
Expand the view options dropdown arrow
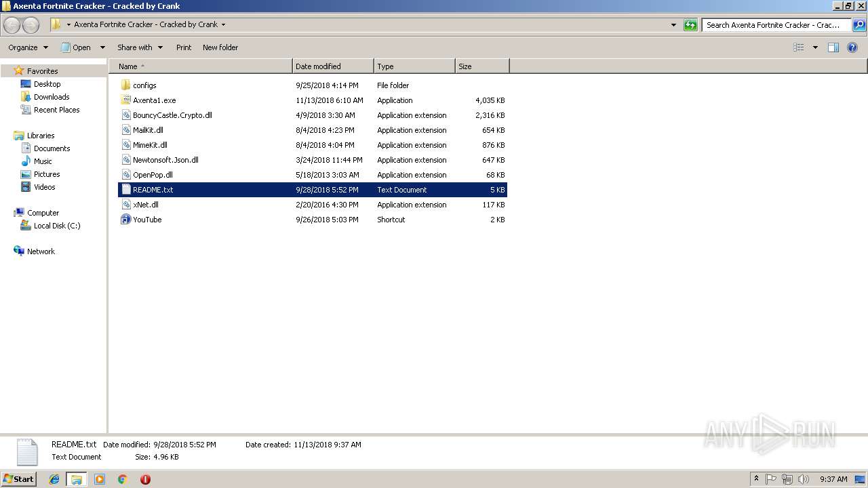pos(815,47)
